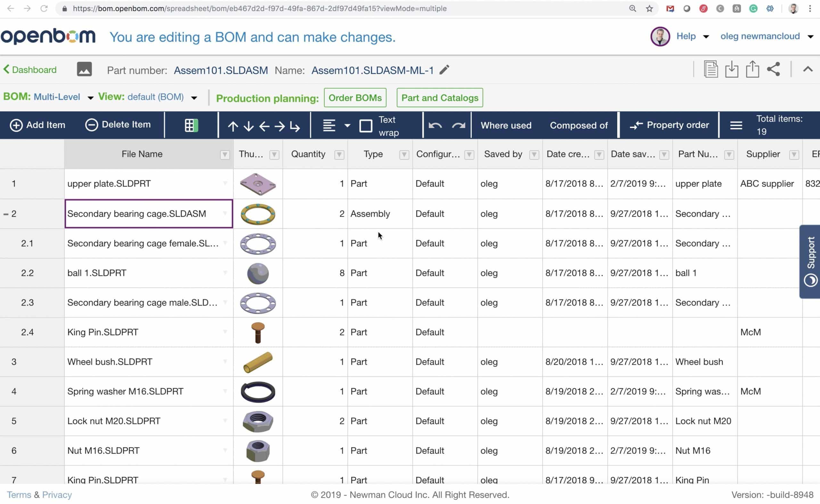Click the Order BOMs button
This screenshot has height=504, width=820.
pyautogui.click(x=355, y=98)
